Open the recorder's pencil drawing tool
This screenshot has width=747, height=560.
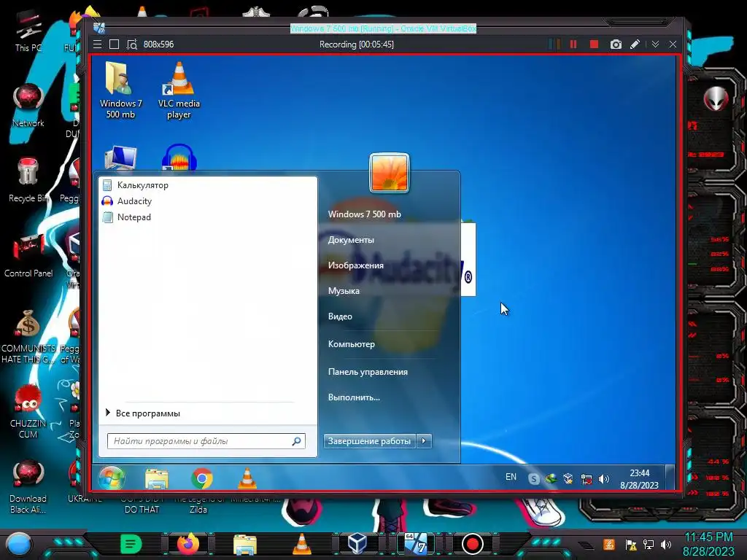[x=635, y=44]
